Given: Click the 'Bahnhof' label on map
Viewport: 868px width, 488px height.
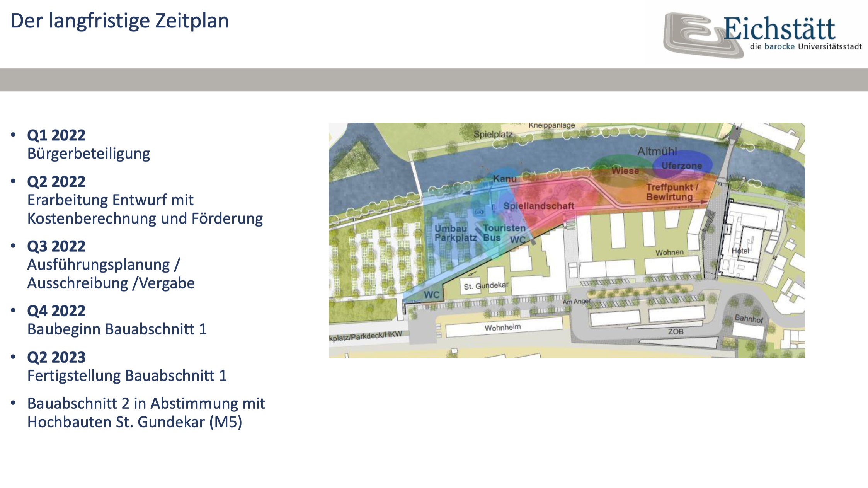Looking at the screenshot, I should point(749,319).
